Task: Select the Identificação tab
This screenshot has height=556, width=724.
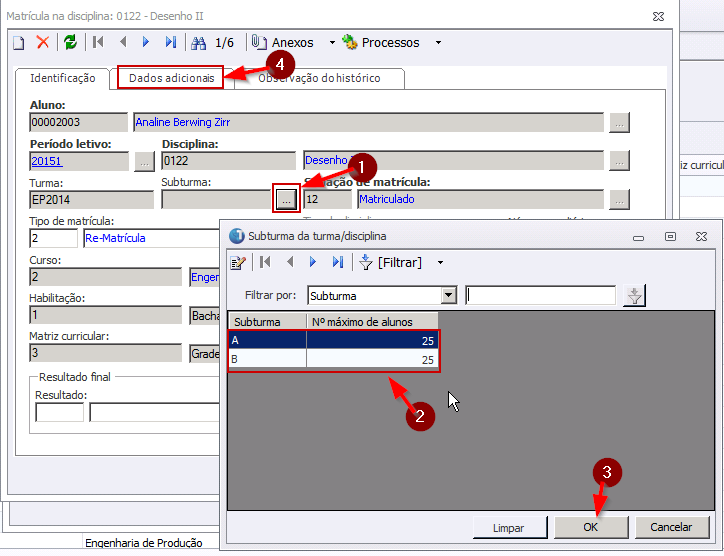Action: 62,78
